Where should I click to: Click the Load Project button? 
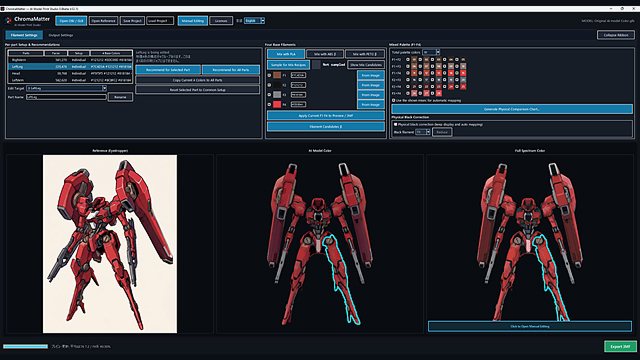(160, 21)
